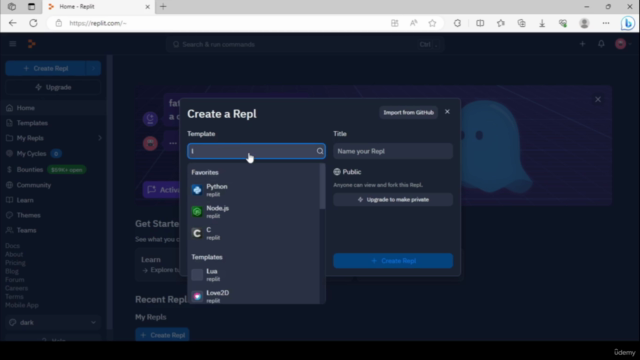Open the Pricing link

[x=15, y=263]
